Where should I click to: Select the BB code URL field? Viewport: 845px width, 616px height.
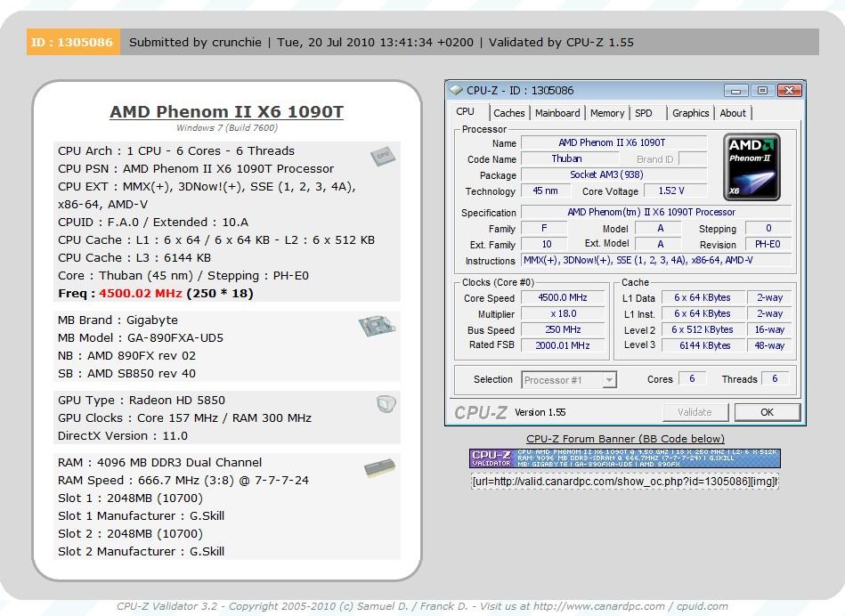pyautogui.click(x=624, y=482)
